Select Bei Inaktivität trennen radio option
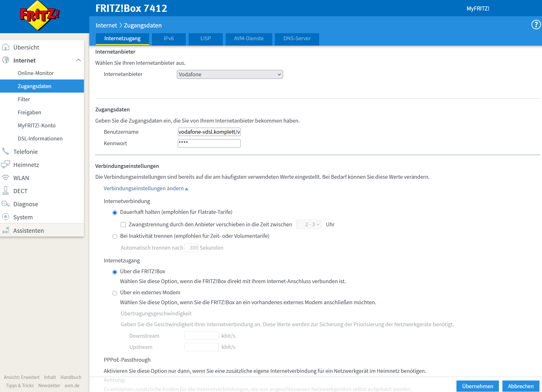The height and width of the screenshot is (392, 542). coord(115,237)
